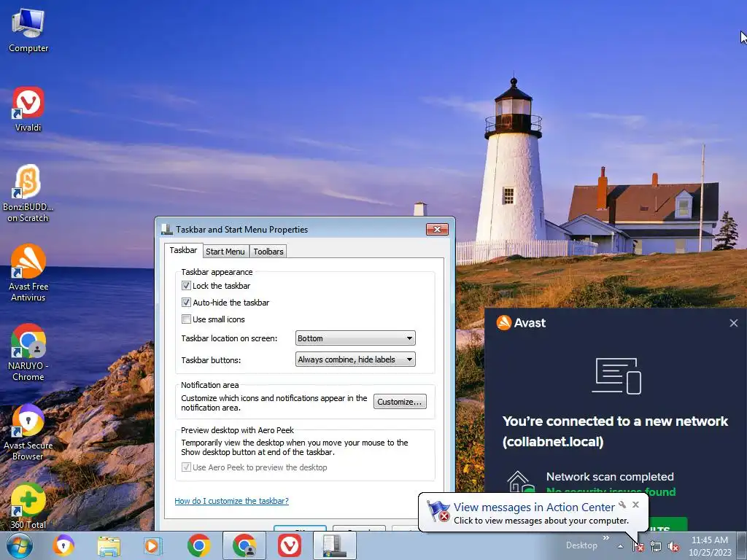
Task: Click house icon beside Network scan completed
Action: 521,481
